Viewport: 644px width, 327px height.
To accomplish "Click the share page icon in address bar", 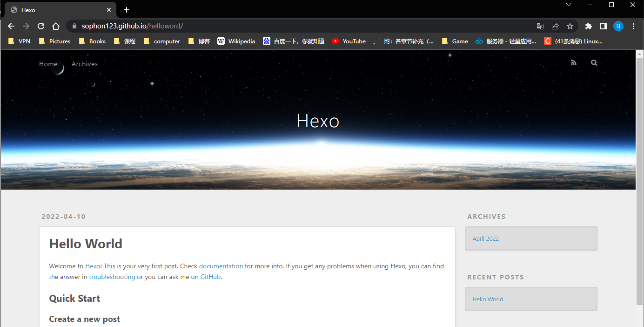I will [x=555, y=26].
